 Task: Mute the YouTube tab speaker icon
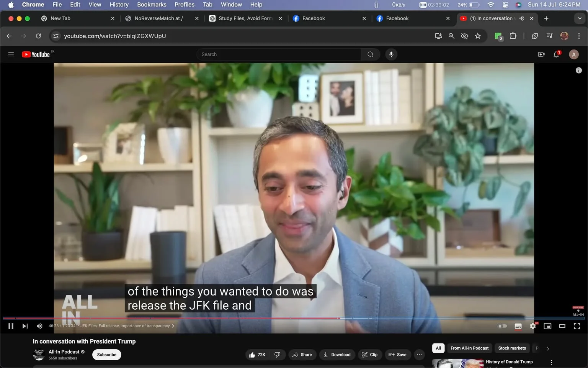(521, 18)
